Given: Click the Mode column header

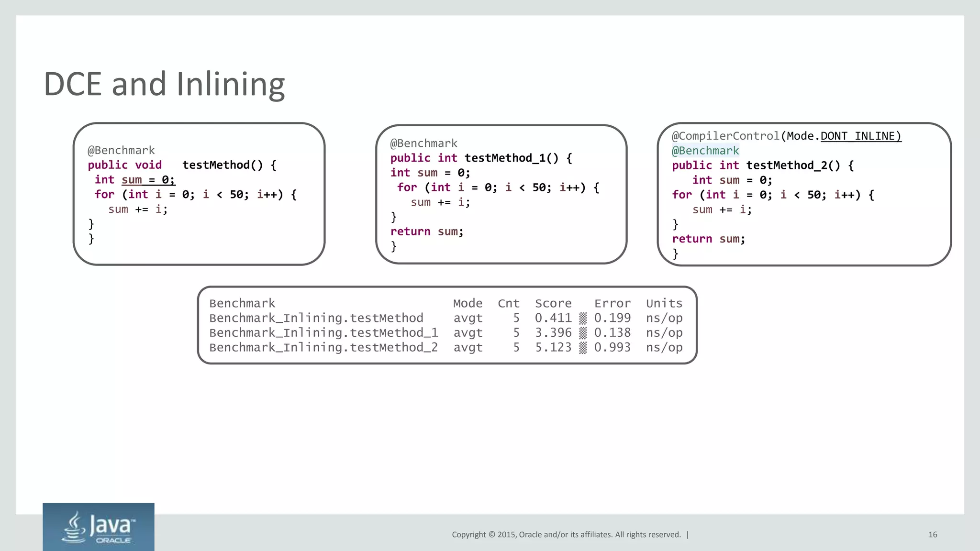Looking at the screenshot, I should point(468,304).
